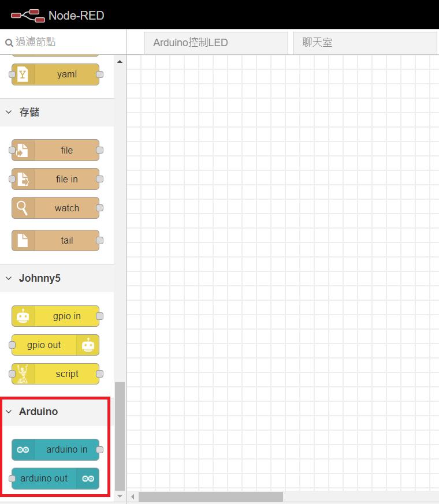Select the gpio out palette node

[55, 345]
